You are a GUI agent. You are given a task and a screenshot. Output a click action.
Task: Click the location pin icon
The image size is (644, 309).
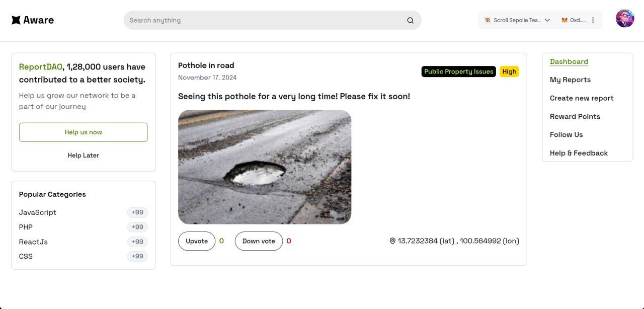(392, 241)
